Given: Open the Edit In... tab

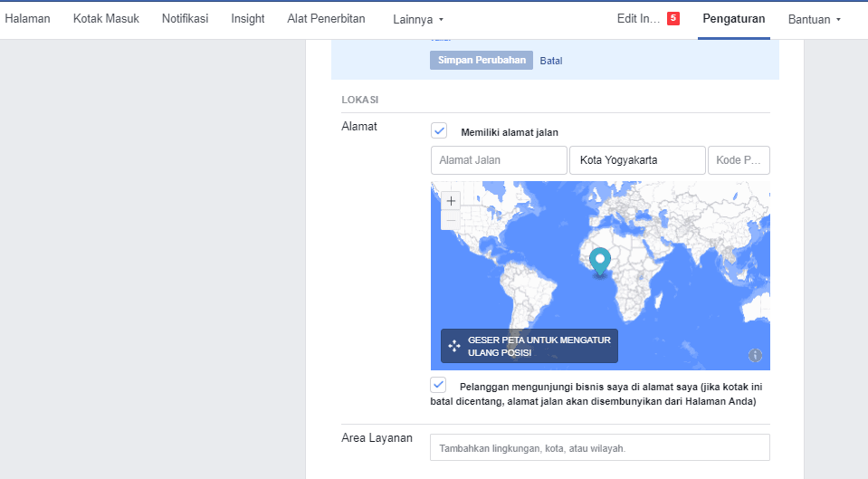Looking at the screenshot, I should tap(638, 19).
